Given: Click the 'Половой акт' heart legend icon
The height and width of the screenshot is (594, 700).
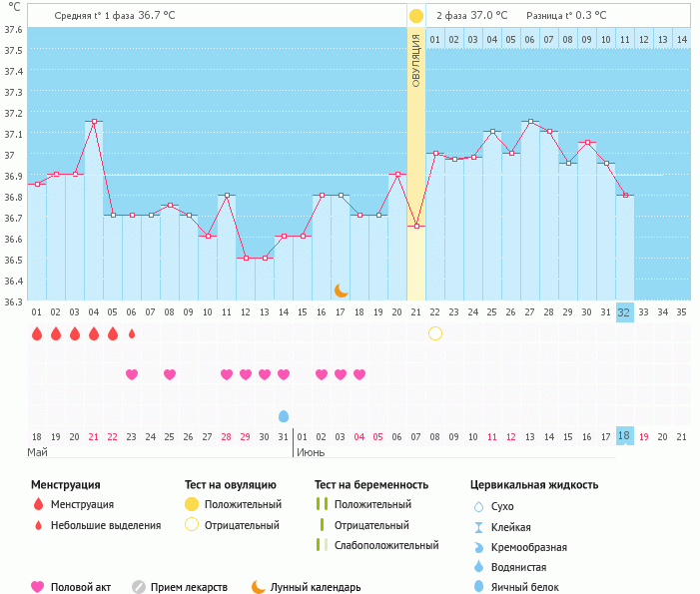Looking at the screenshot, I should click(38, 587).
